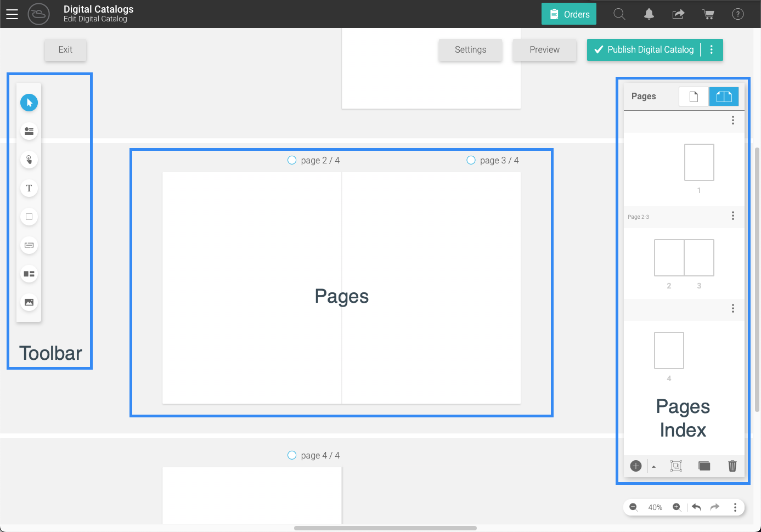Select the hotspot tap tool
761x532 pixels.
coord(29,160)
